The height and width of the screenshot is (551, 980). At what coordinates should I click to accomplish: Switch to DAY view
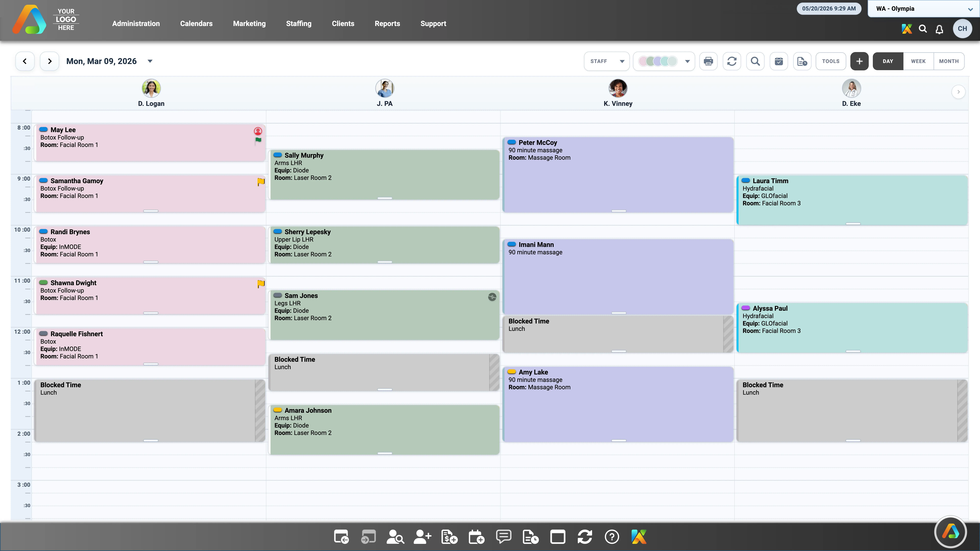[x=888, y=61]
